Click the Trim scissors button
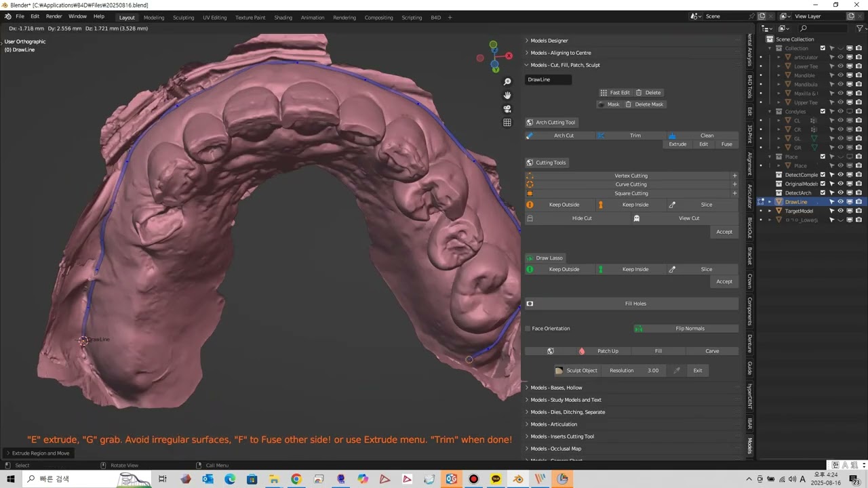The image size is (868, 488). pos(631,136)
